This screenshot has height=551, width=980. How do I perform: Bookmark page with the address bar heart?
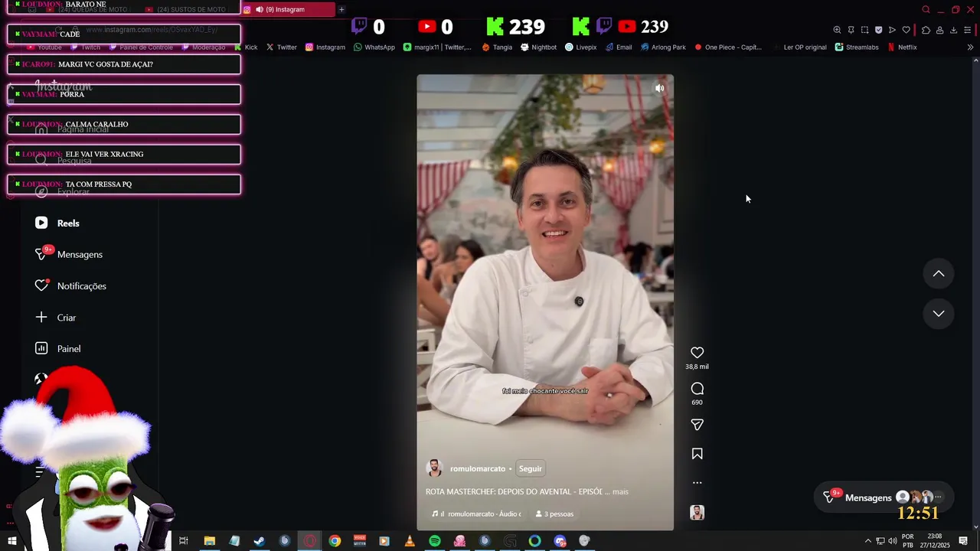click(x=906, y=30)
